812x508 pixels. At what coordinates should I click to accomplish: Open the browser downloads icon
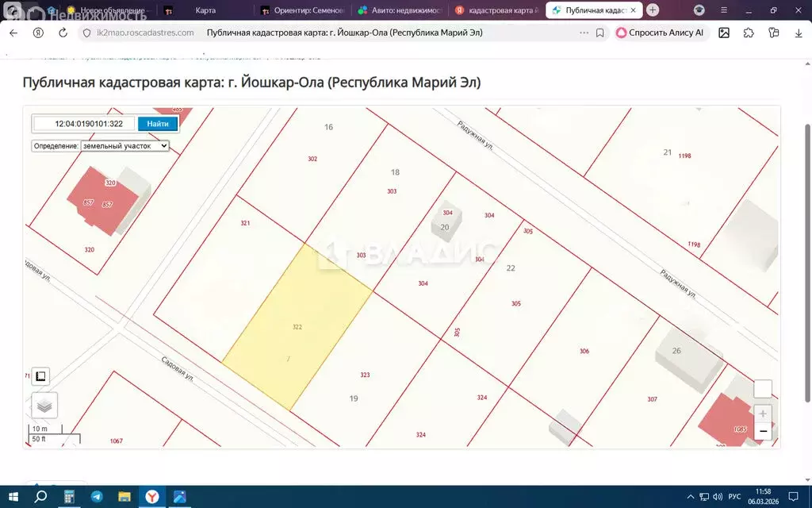click(x=799, y=33)
